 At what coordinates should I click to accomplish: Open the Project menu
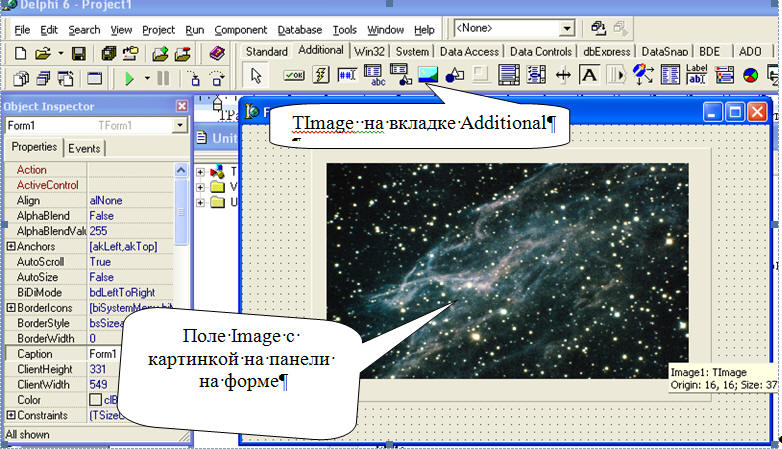coord(159,30)
